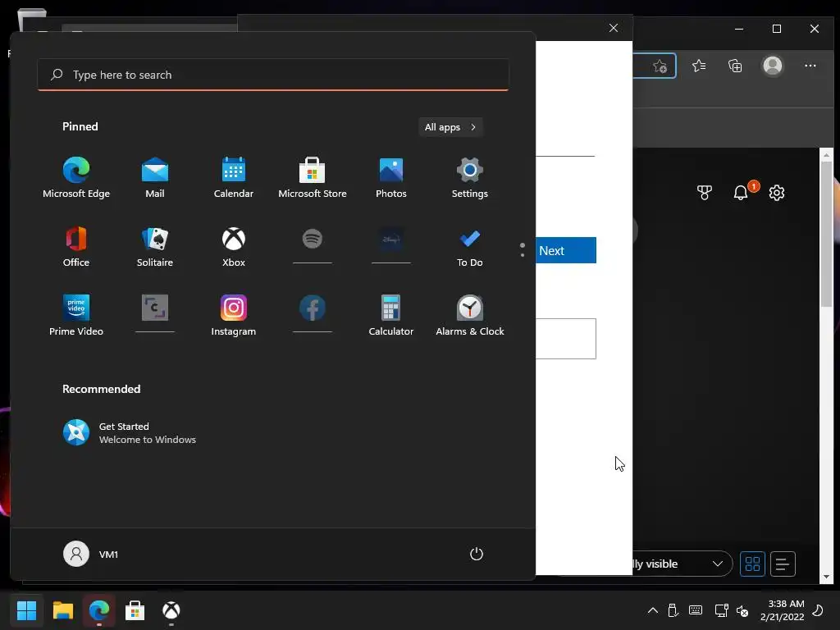Expand the All apps list

coord(450,127)
